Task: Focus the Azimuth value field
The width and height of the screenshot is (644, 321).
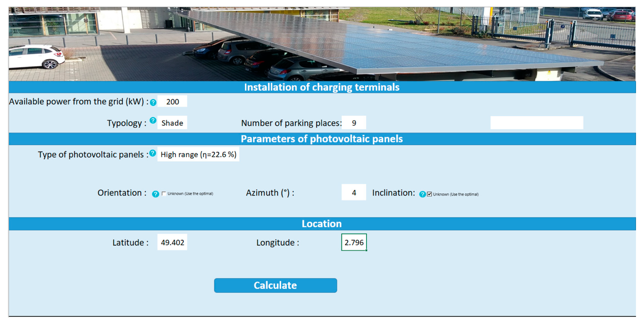Action: pyautogui.click(x=354, y=193)
